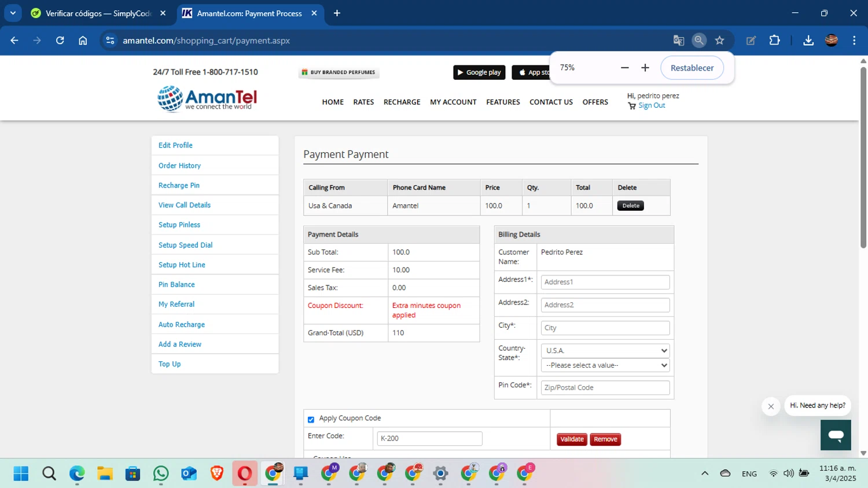This screenshot has height=488, width=868.
Task: Go back to the previous page
Action: point(14,41)
